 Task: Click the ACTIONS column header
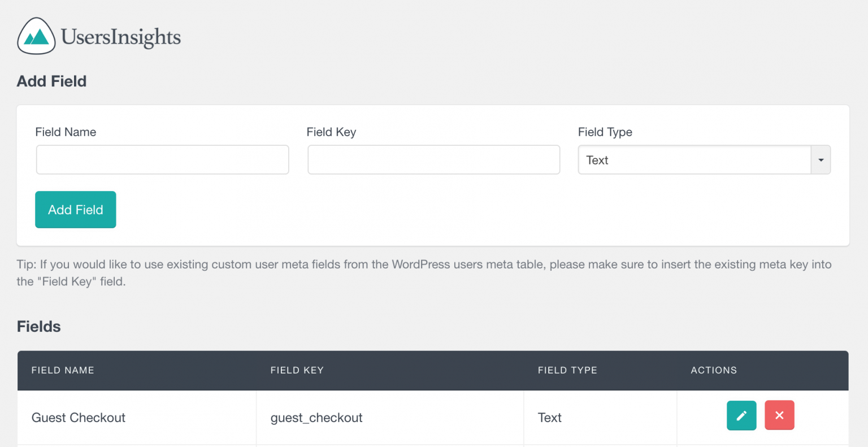714,370
